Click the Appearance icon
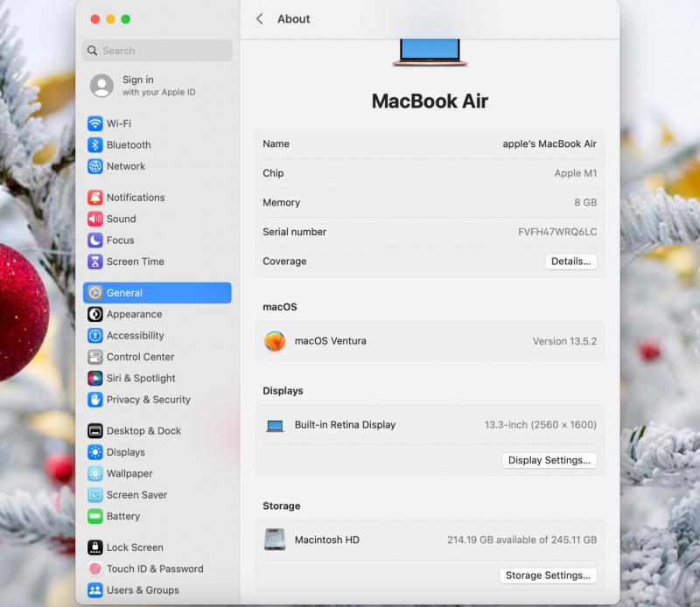This screenshot has height=607, width=700. click(95, 314)
